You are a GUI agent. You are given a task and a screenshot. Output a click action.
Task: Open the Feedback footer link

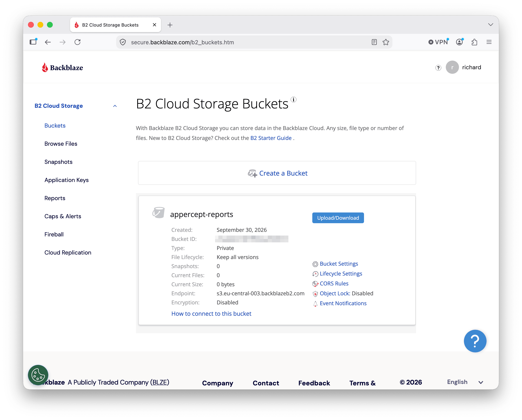(314, 383)
